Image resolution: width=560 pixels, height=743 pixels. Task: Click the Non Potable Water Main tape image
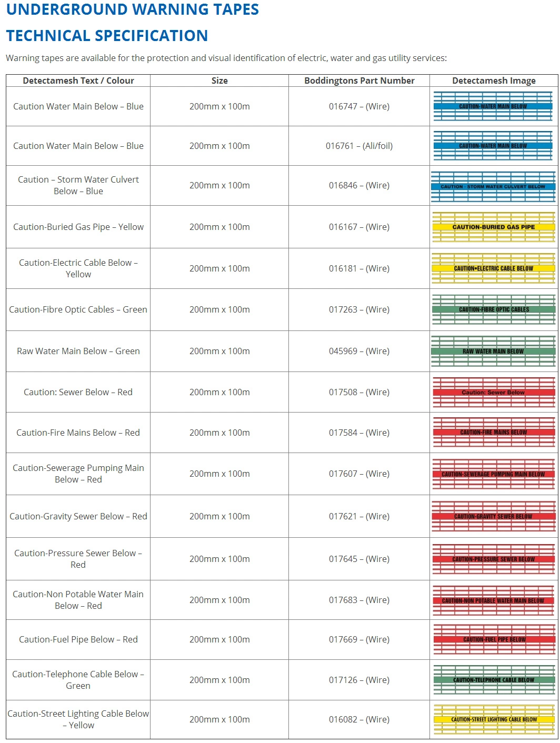[x=493, y=600]
